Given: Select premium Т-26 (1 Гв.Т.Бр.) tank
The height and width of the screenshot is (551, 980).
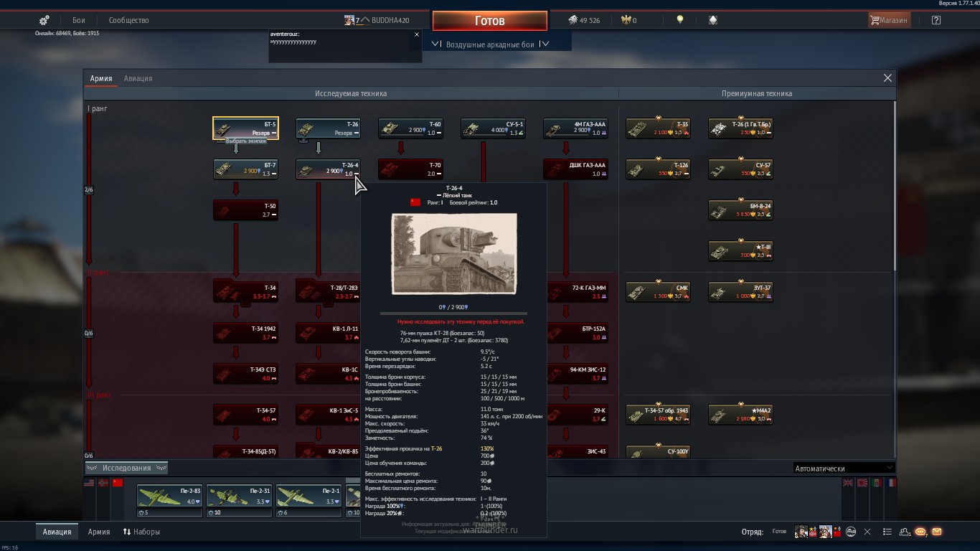Looking at the screenshot, I should [740, 128].
